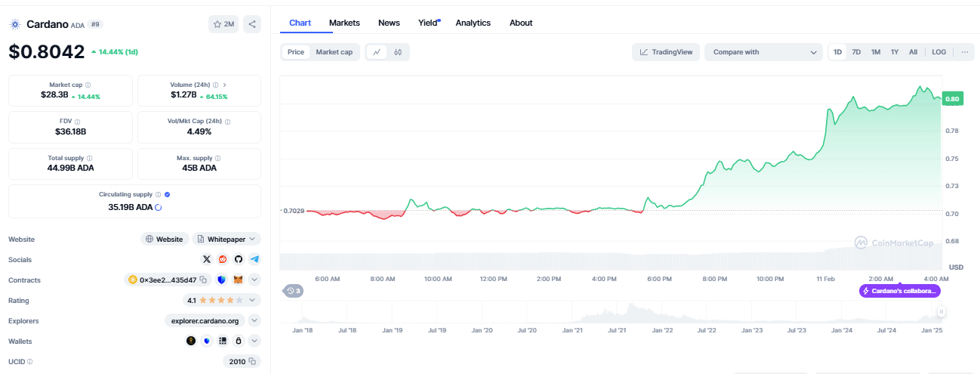Click the purple Cardano's collabora... event marker
Image resolution: width=980 pixels, height=374 pixels.
click(899, 291)
